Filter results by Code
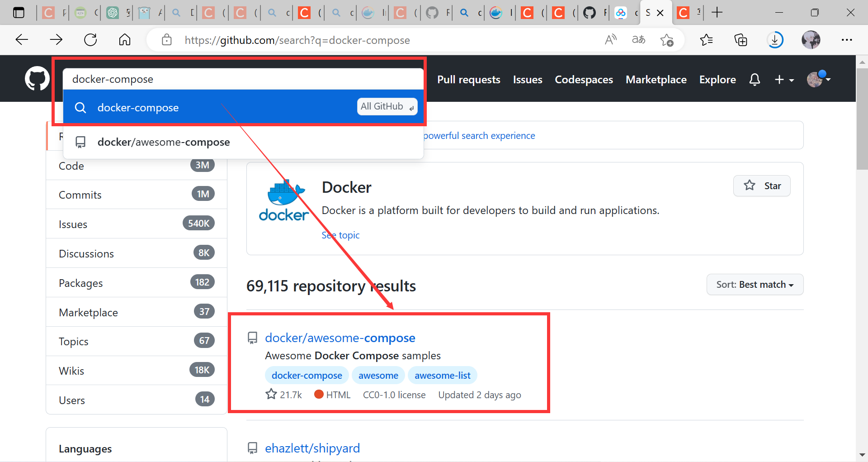Screen dimensions: 868x462 [x=137, y=166]
